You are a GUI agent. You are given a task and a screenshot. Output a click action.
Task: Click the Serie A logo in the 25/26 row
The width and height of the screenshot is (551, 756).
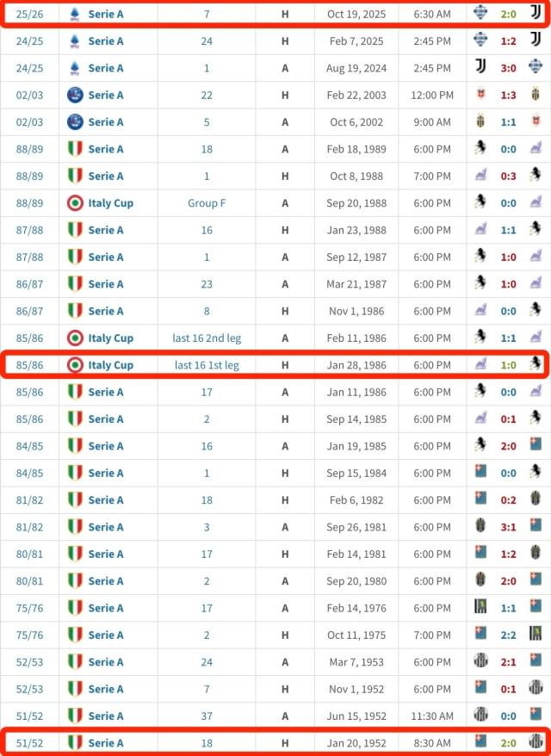[74, 14]
